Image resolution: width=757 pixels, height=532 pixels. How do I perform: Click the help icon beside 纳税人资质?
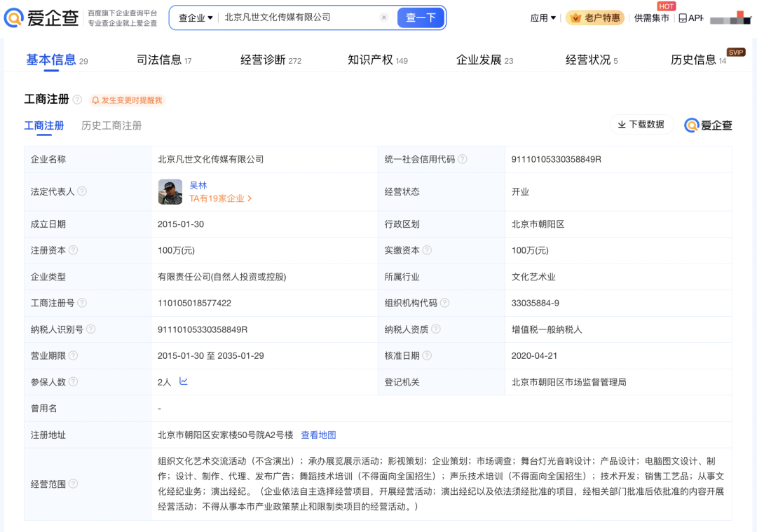[x=436, y=329]
